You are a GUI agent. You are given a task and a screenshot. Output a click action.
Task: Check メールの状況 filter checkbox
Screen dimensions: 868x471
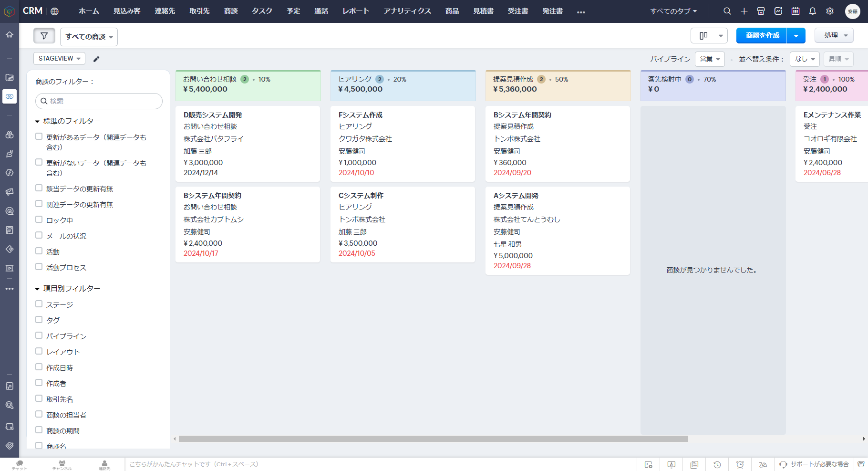coord(39,235)
